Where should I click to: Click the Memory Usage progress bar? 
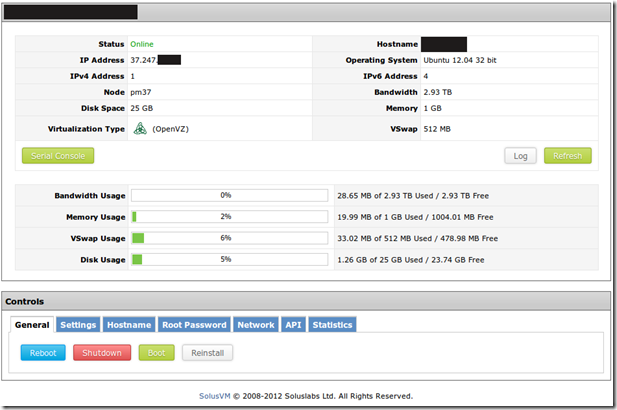(229, 216)
